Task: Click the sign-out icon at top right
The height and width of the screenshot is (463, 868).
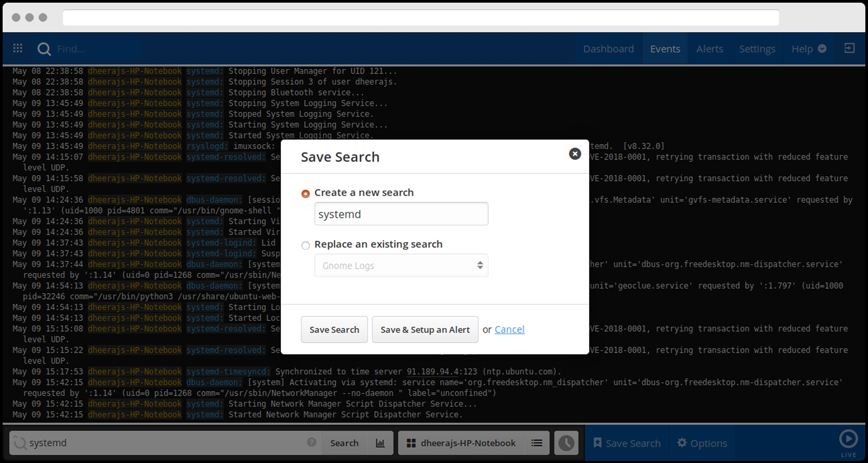Action: pyautogui.click(x=849, y=49)
